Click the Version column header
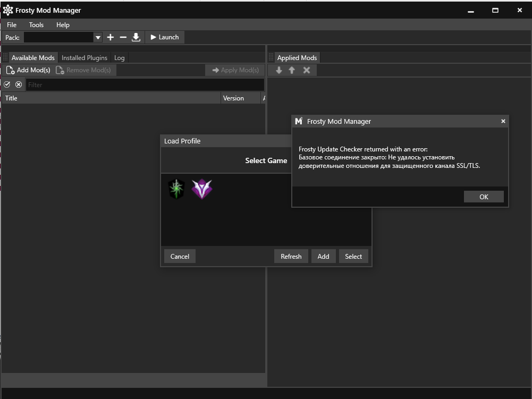Viewport: 532px width, 399px height. click(x=240, y=98)
